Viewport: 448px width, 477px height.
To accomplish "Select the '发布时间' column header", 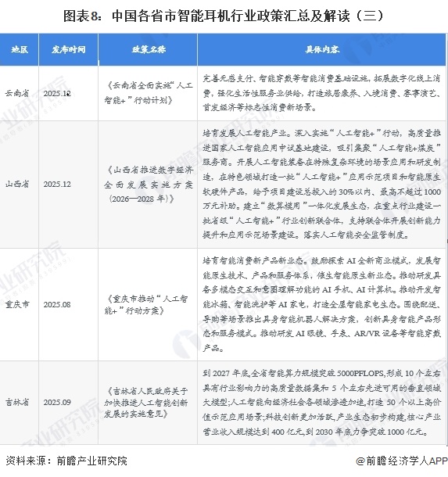I will point(69,49).
